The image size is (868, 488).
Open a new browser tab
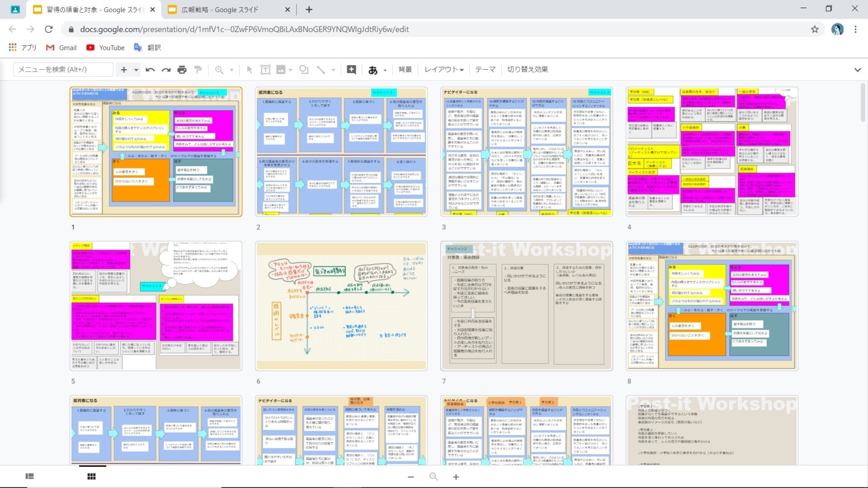(x=309, y=10)
